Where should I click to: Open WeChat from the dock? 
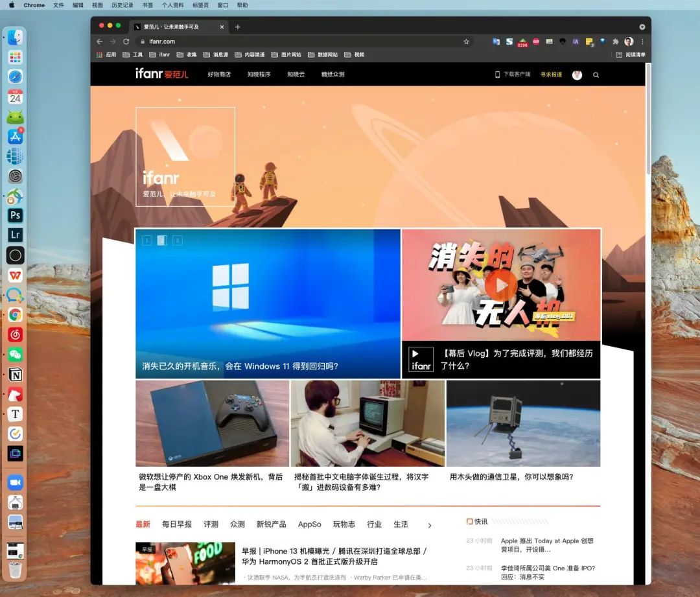click(15, 355)
